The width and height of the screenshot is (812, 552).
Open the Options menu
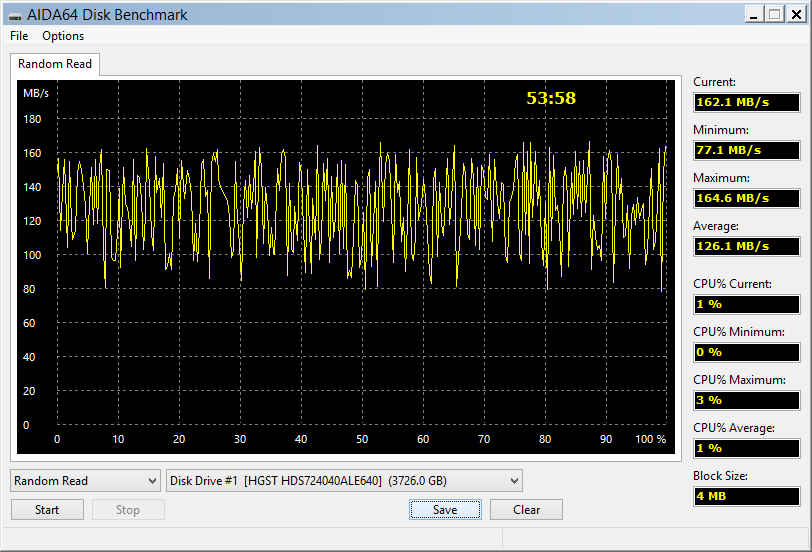(63, 36)
